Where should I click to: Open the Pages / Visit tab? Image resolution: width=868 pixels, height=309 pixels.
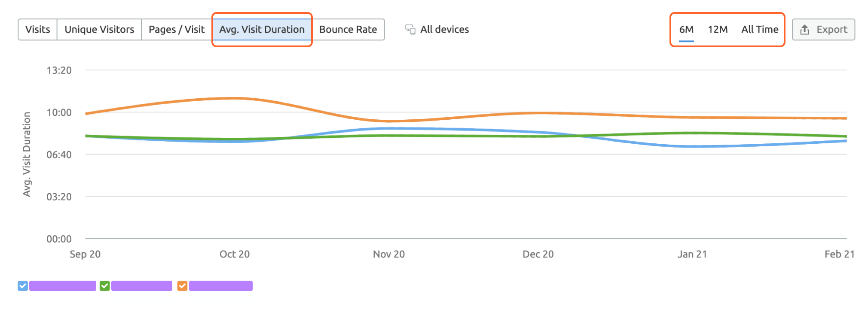tap(177, 30)
